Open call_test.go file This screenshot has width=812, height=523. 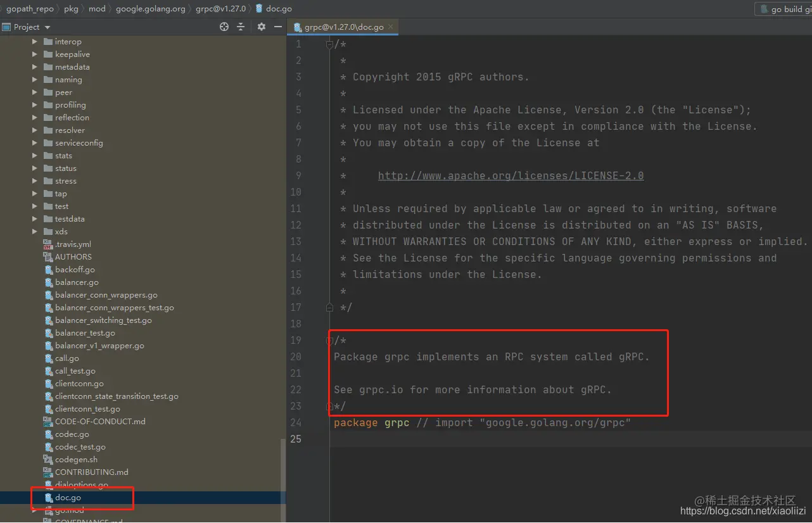pyautogui.click(x=75, y=371)
